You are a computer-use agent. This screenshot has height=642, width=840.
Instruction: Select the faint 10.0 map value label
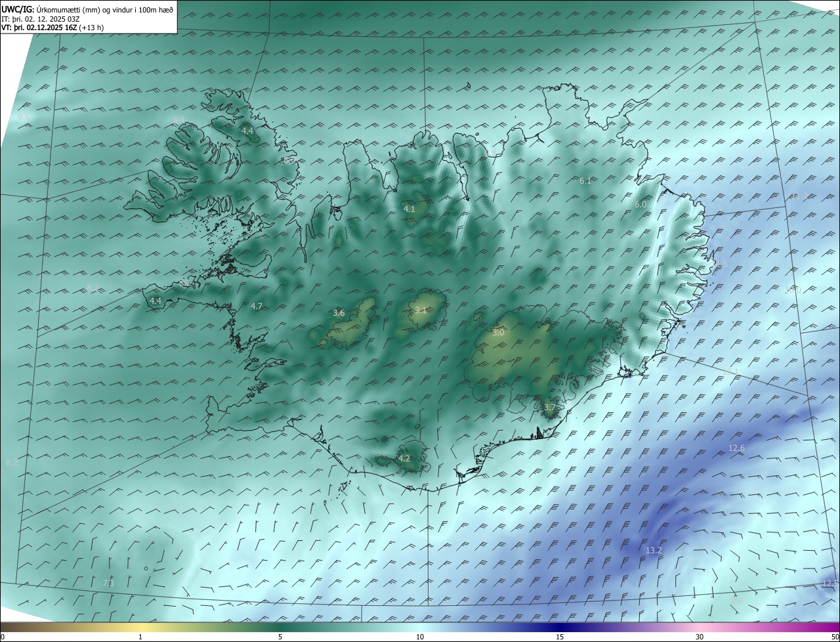[793, 289]
